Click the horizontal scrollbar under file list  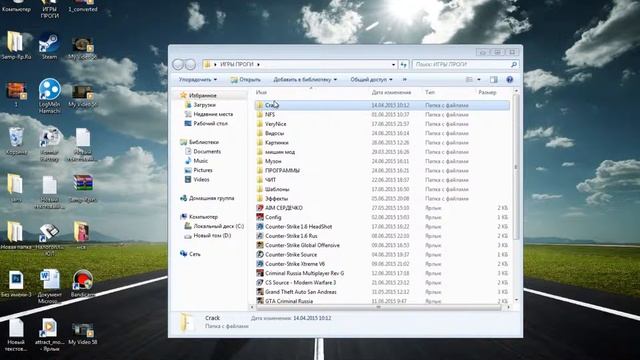[378, 307]
